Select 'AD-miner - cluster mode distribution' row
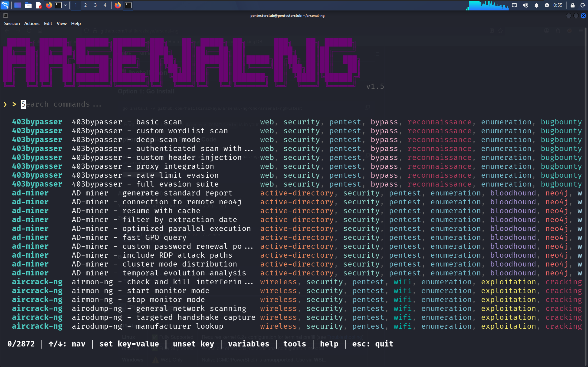588x367 pixels. [297, 264]
